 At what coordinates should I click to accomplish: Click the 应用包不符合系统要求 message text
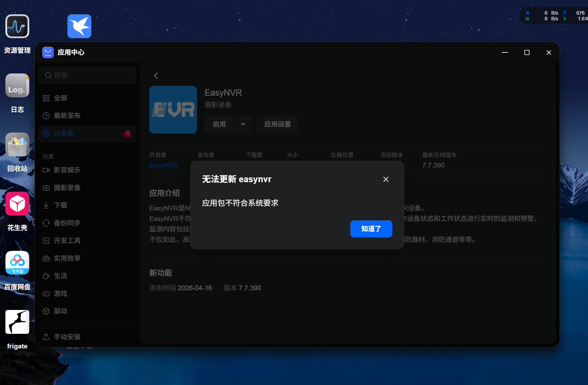pos(240,203)
